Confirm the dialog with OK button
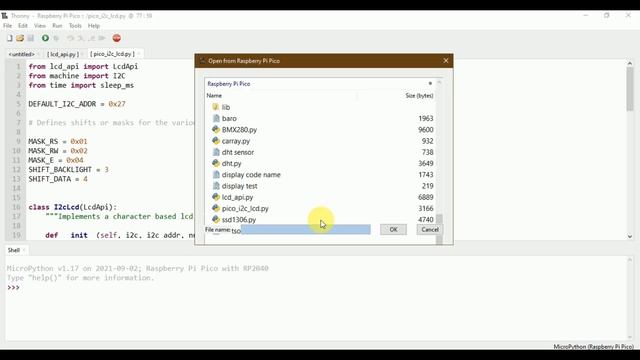640x360 pixels. 393,229
